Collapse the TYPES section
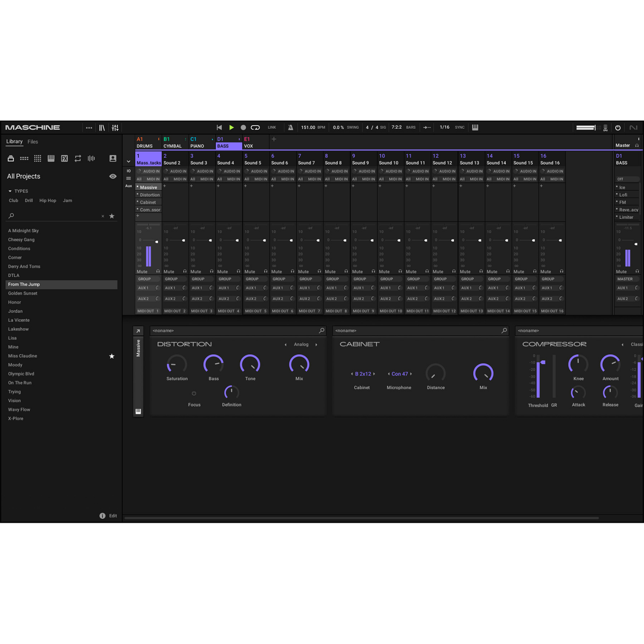This screenshot has width=644, height=644. coord(10,191)
